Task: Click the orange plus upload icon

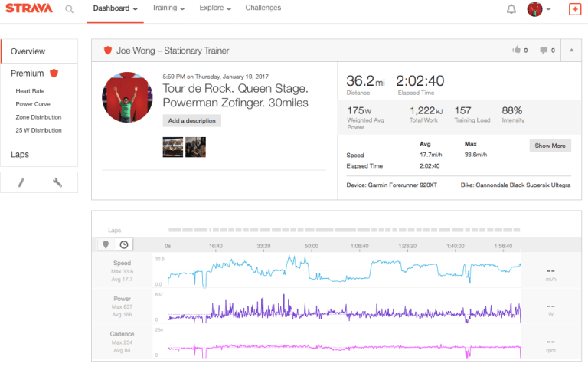Action: (x=574, y=9)
